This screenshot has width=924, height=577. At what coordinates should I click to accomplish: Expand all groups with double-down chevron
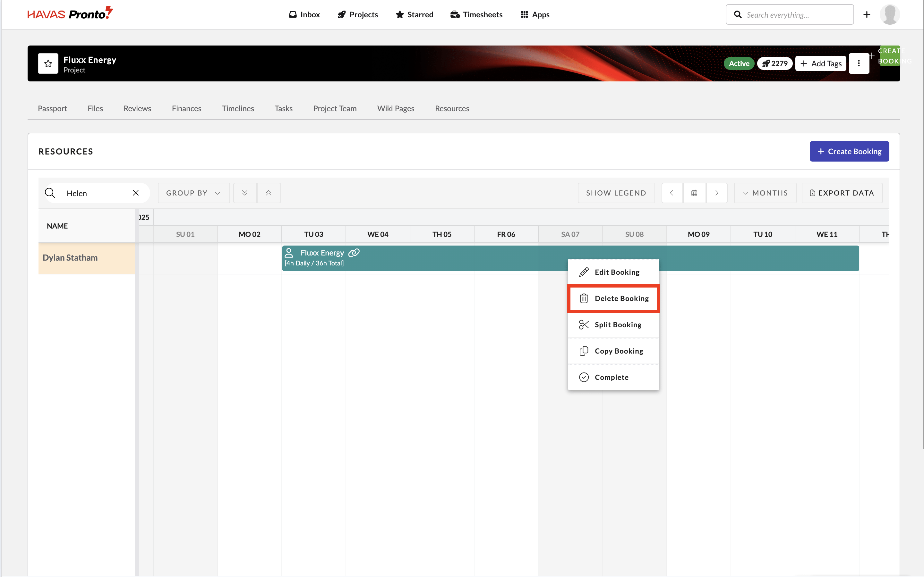(245, 193)
